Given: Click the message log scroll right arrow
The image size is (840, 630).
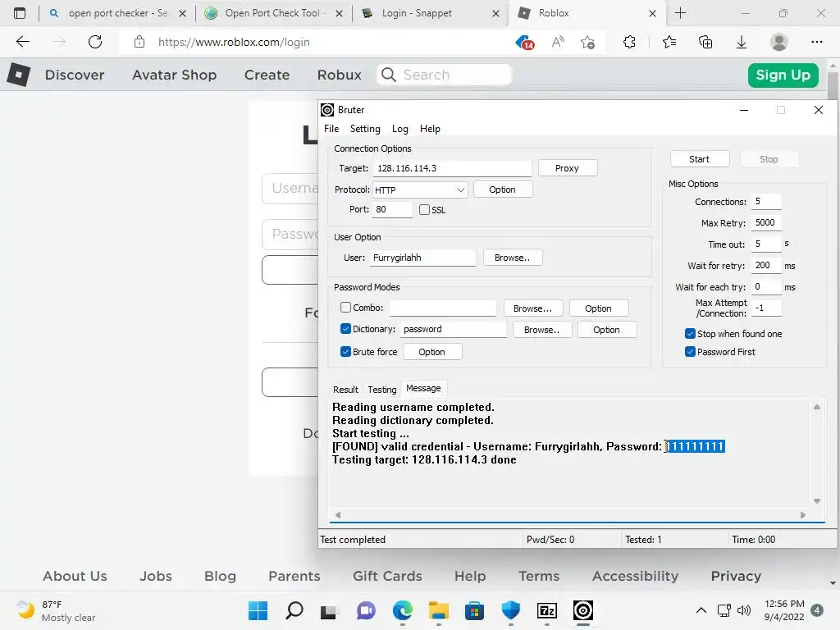Looking at the screenshot, I should (x=802, y=515).
